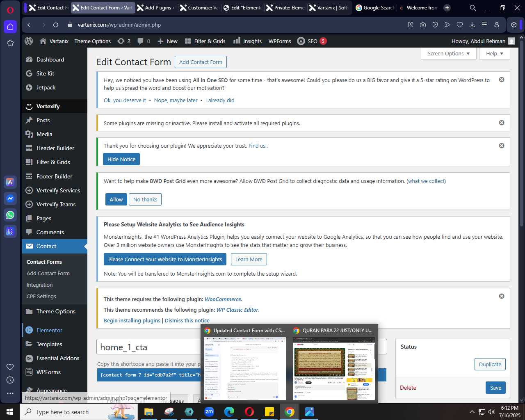Open updates icon showing 2 in admin bar

coord(124,41)
